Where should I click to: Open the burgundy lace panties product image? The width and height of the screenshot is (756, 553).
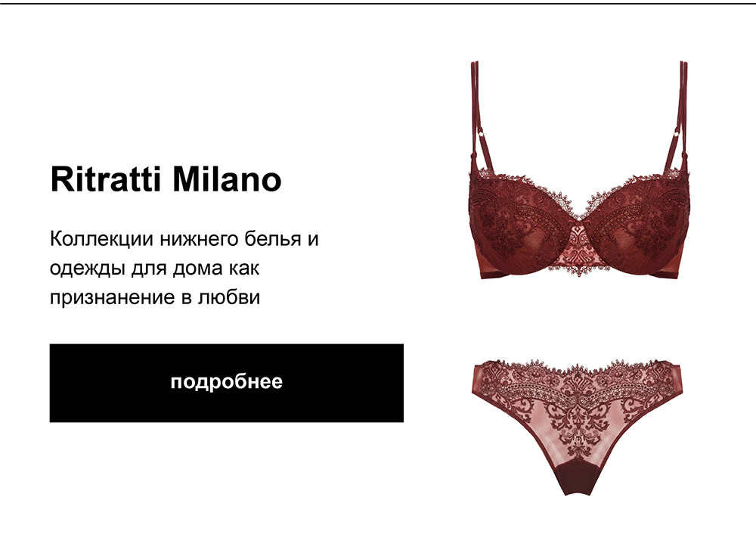click(578, 427)
